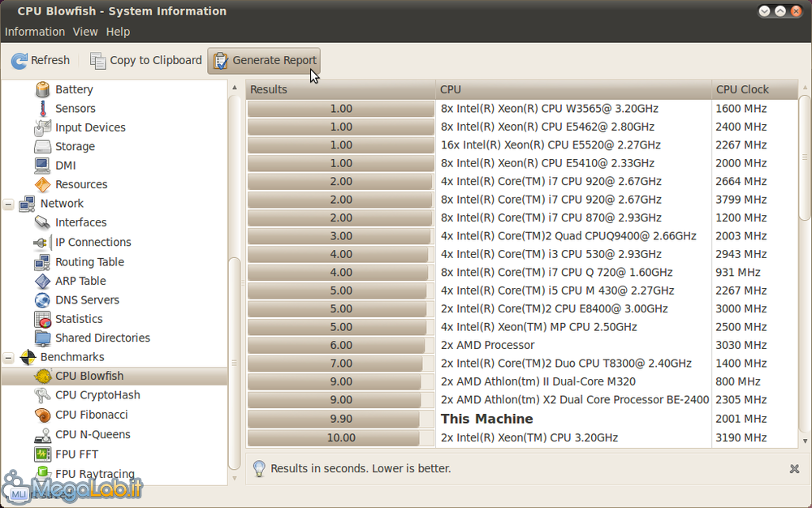Click the Copy to Clipboard icon
Image resolution: width=812 pixels, height=508 pixels.
tap(97, 61)
